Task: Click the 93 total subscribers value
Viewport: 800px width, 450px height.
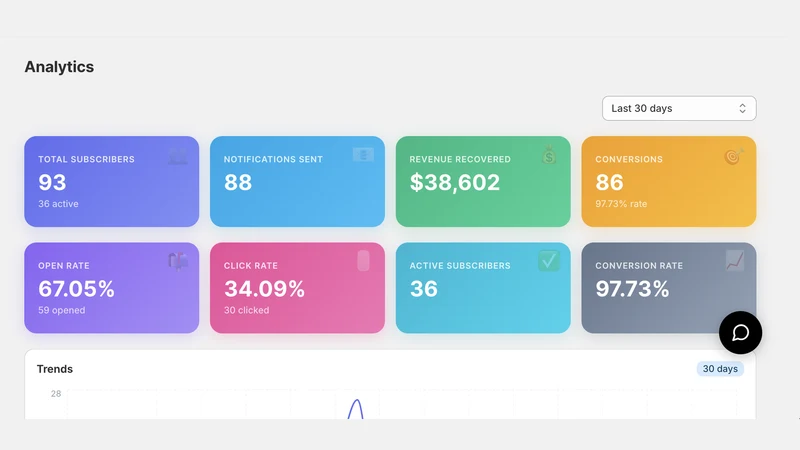Action: (52, 182)
